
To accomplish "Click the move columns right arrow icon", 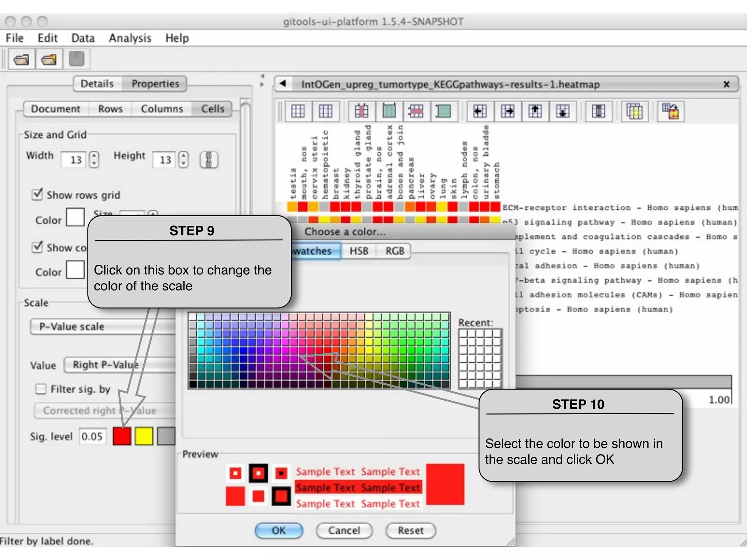I will pos(507,111).
